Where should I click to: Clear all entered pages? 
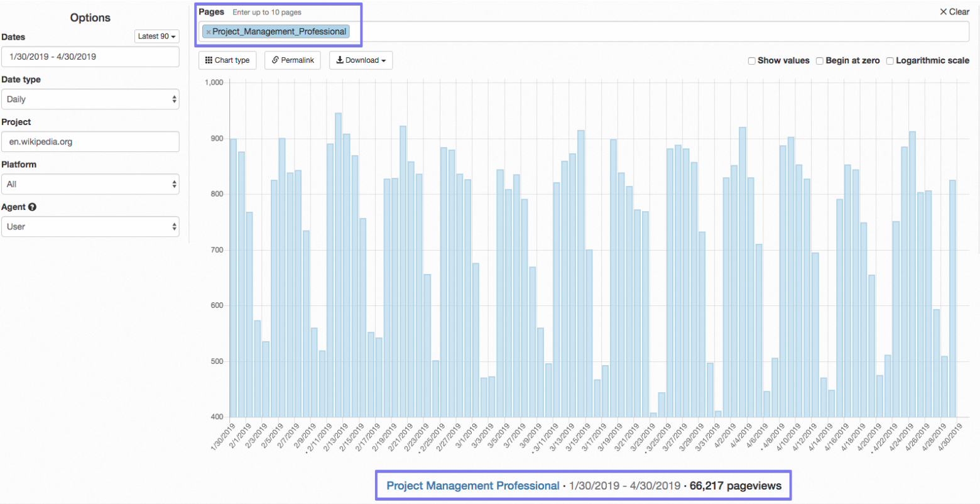point(954,12)
